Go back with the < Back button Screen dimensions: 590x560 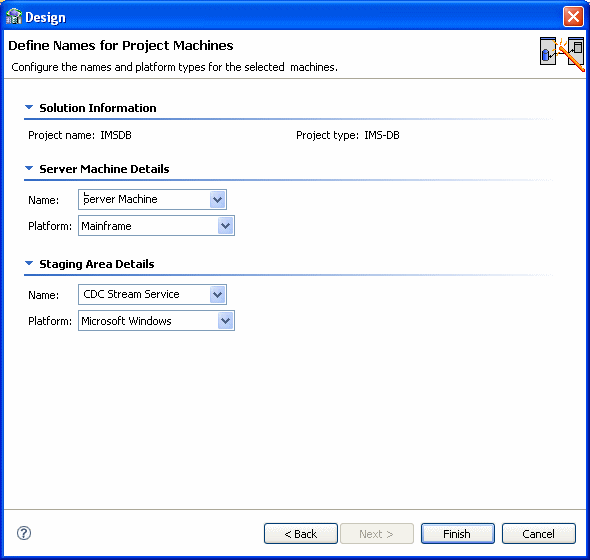[x=301, y=534]
